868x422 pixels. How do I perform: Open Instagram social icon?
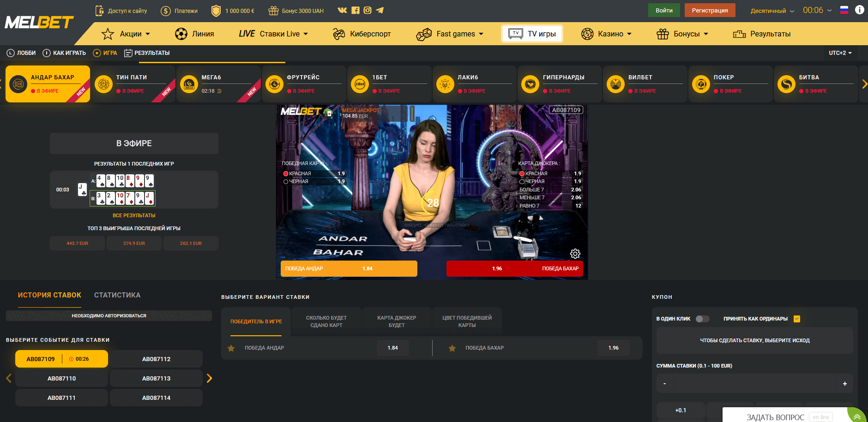(368, 10)
